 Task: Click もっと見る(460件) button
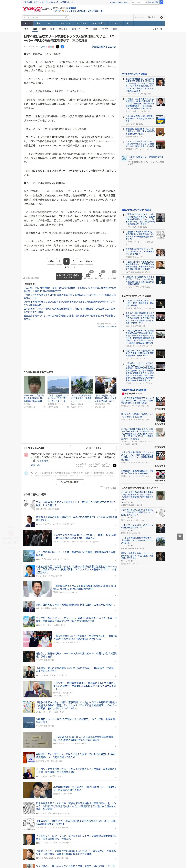click(x=70, y=482)
